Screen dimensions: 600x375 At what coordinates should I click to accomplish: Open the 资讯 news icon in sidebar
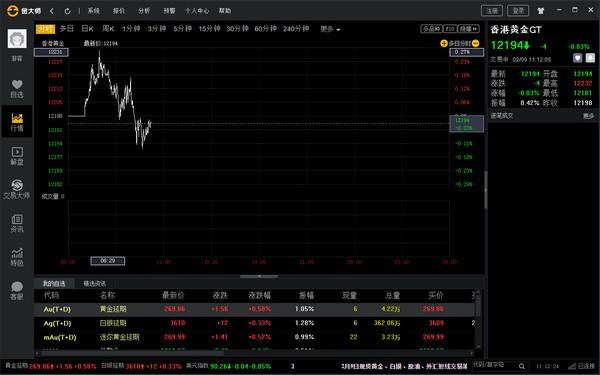(17, 223)
